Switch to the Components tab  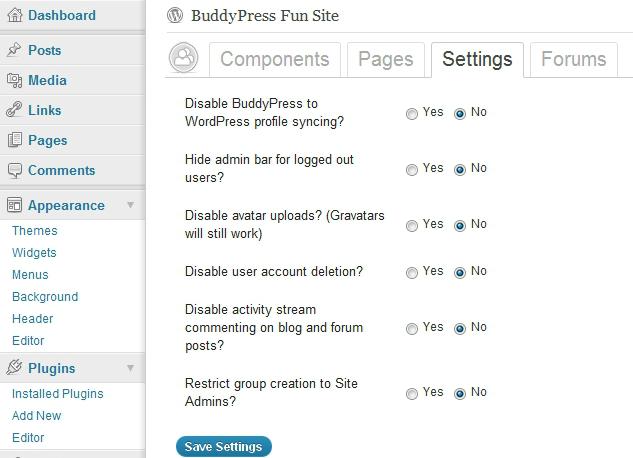click(x=275, y=59)
